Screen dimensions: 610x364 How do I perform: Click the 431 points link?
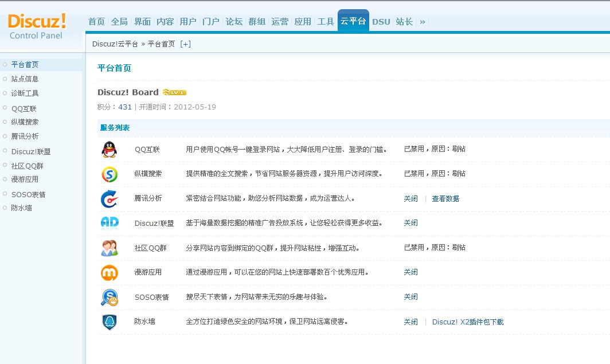[125, 107]
